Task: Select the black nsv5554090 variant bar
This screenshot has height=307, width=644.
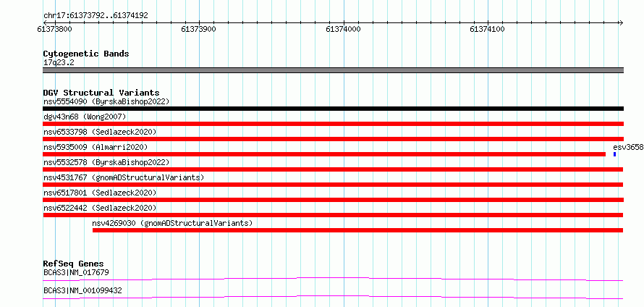Action: 333,109
